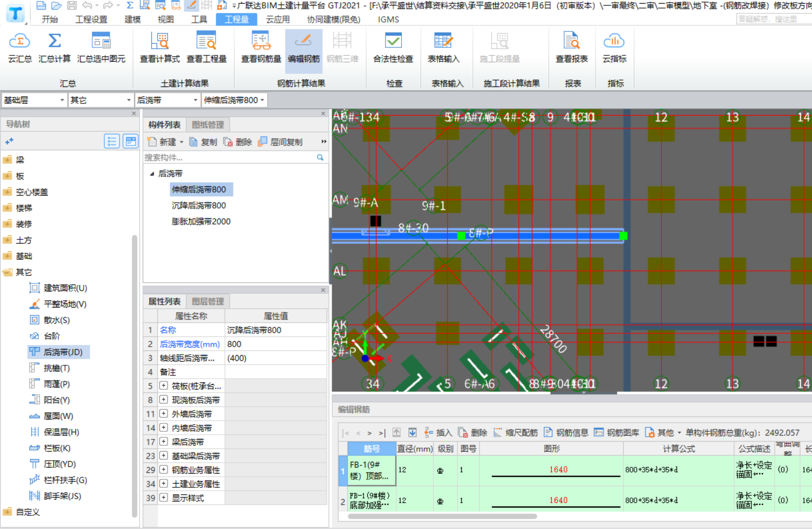Click the 云汇总 cloud summary icon

(20, 48)
